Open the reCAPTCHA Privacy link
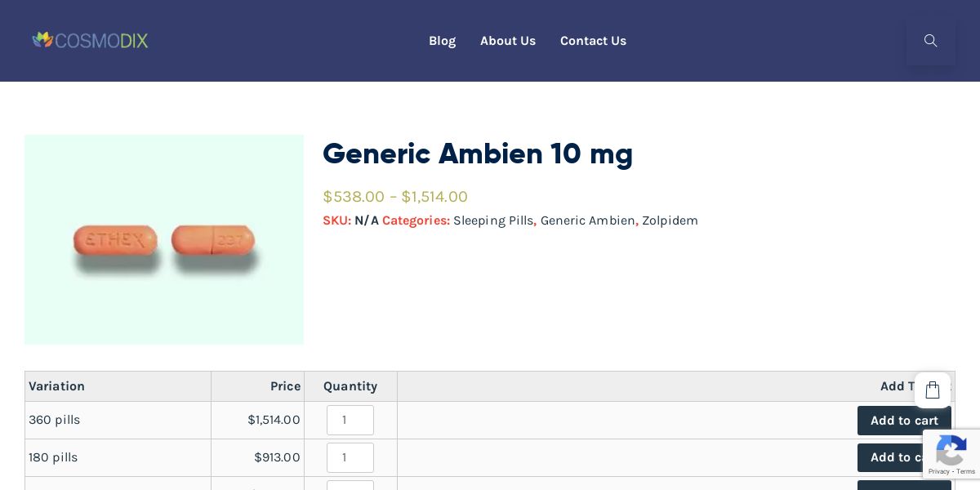The image size is (980, 490). tap(938, 471)
